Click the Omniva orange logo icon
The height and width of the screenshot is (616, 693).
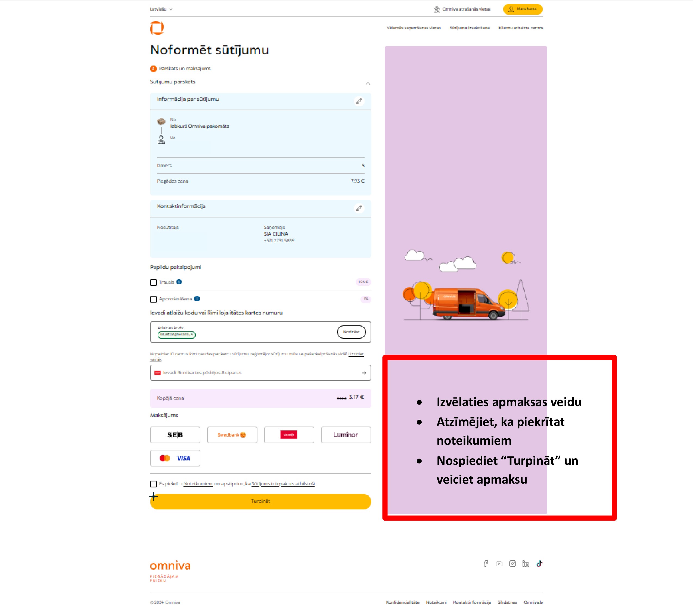coord(157,28)
